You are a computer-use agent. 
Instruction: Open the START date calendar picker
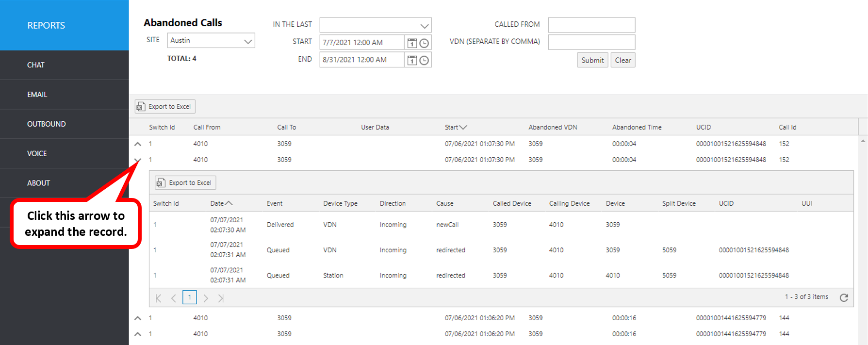click(x=412, y=43)
